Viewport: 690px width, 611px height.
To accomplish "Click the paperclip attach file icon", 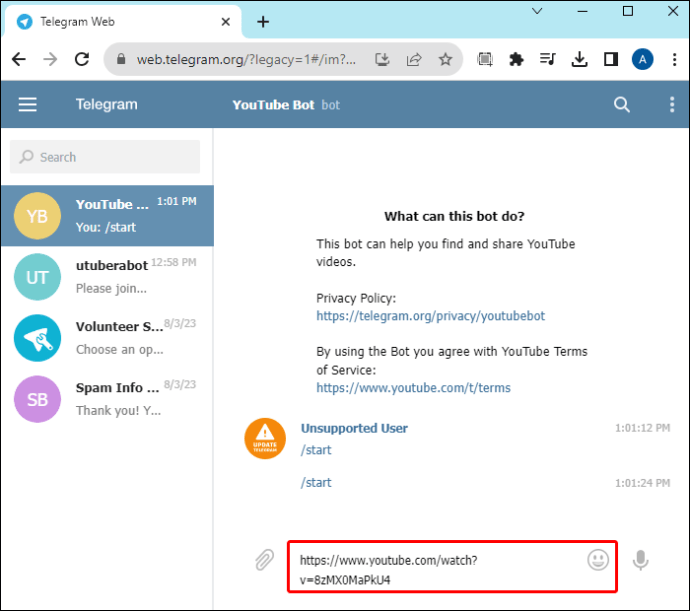I will pos(264,560).
